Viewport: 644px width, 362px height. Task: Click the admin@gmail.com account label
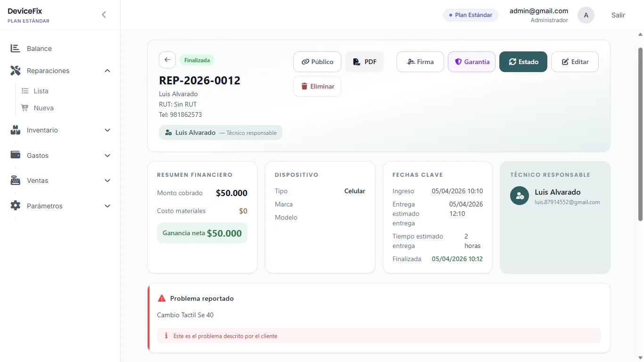539,11
